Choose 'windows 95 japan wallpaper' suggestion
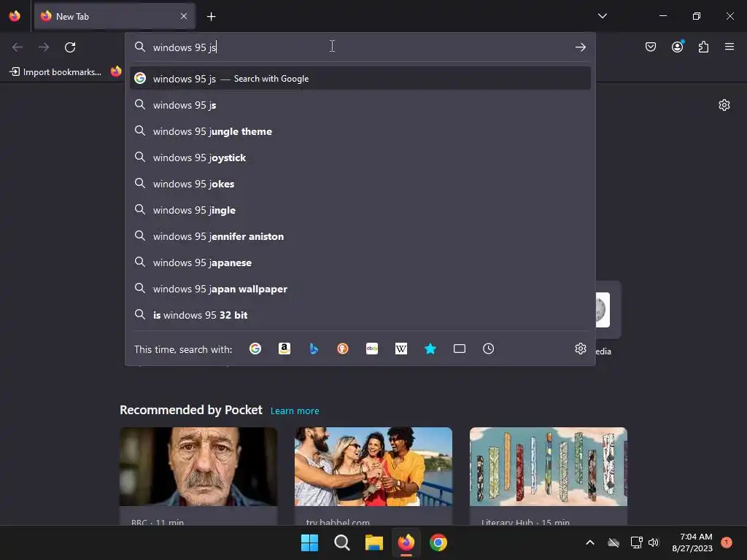 pos(360,289)
